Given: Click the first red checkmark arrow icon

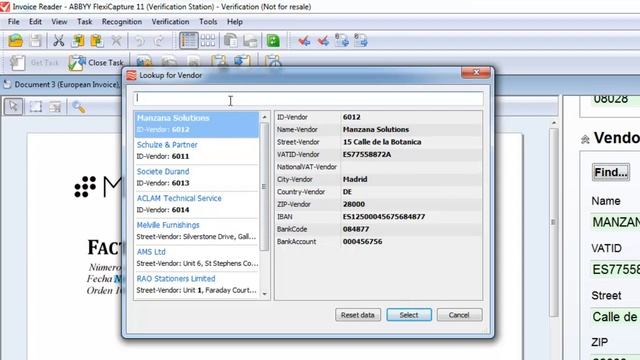Looking at the screenshot, I should (304, 41).
